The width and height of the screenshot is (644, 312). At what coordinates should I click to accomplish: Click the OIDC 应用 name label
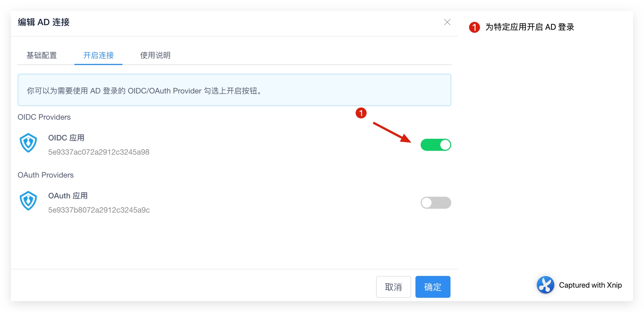(x=66, y=138)
